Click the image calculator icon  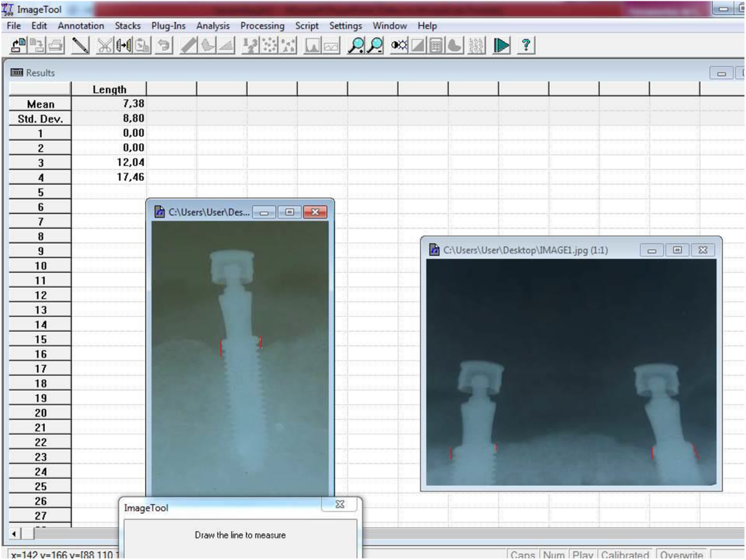coord(436,46)
